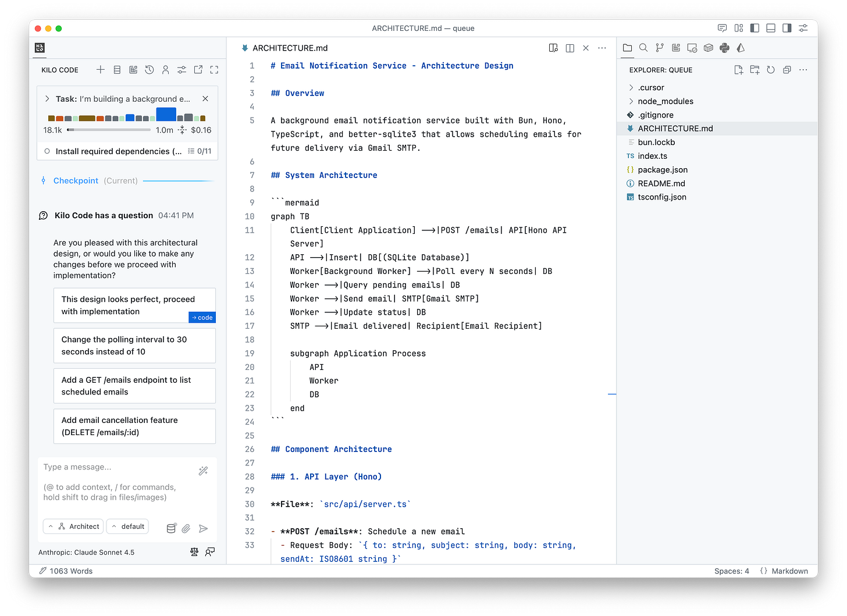
Task: Expand the node_modules folder
Action: (717, 101)
